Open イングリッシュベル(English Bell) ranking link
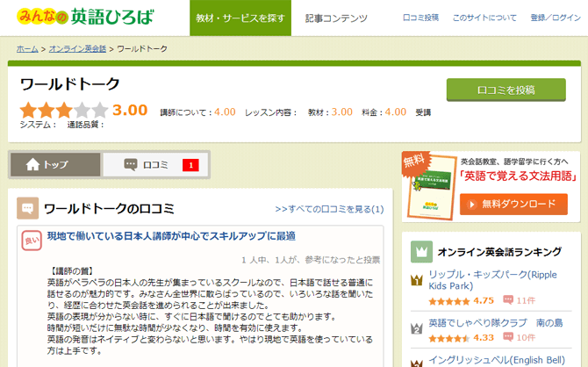Image resolution: width=588 pixels, height=367 pixels. [x=497, y=360]
